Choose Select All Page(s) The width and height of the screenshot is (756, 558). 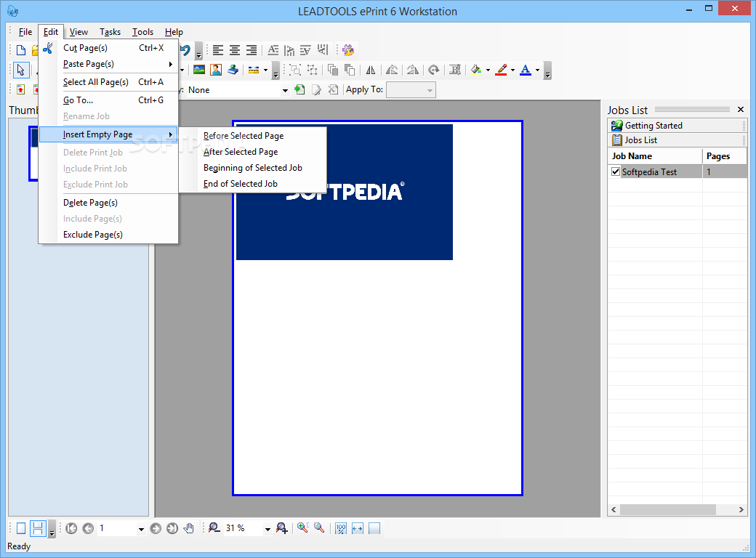[x=108, y=82]
